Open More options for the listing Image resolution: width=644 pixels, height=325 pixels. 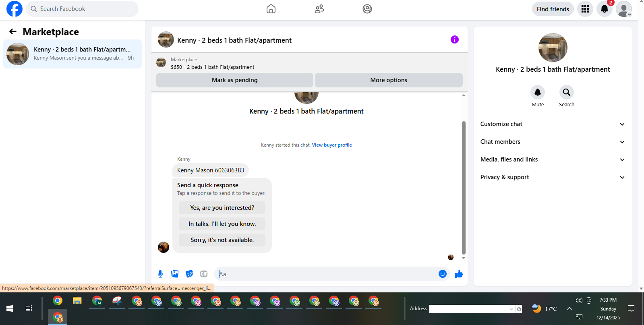tap(389, 80)
